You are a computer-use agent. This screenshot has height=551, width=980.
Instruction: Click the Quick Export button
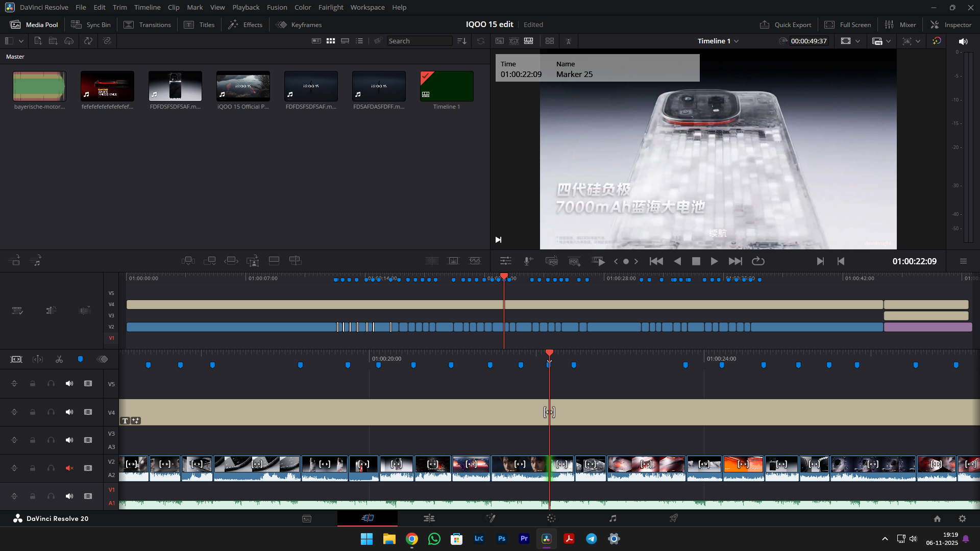pos(786,24)
